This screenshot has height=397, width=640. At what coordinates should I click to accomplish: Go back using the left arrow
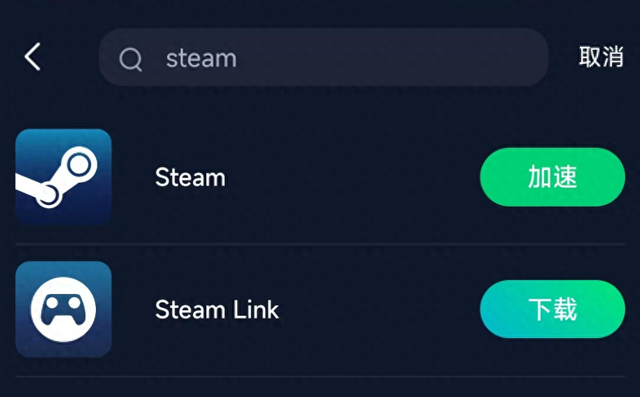coord(32,57)
